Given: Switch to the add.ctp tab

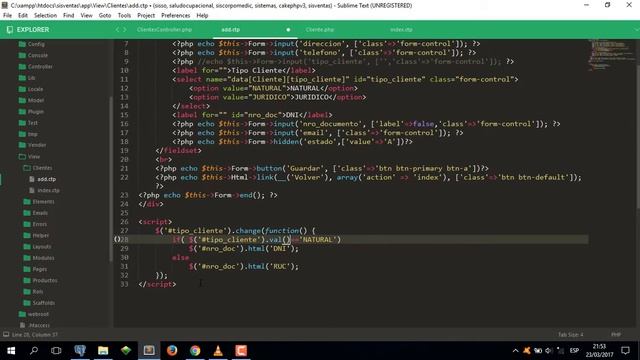Looking at the screenshot, I should 231,30.
